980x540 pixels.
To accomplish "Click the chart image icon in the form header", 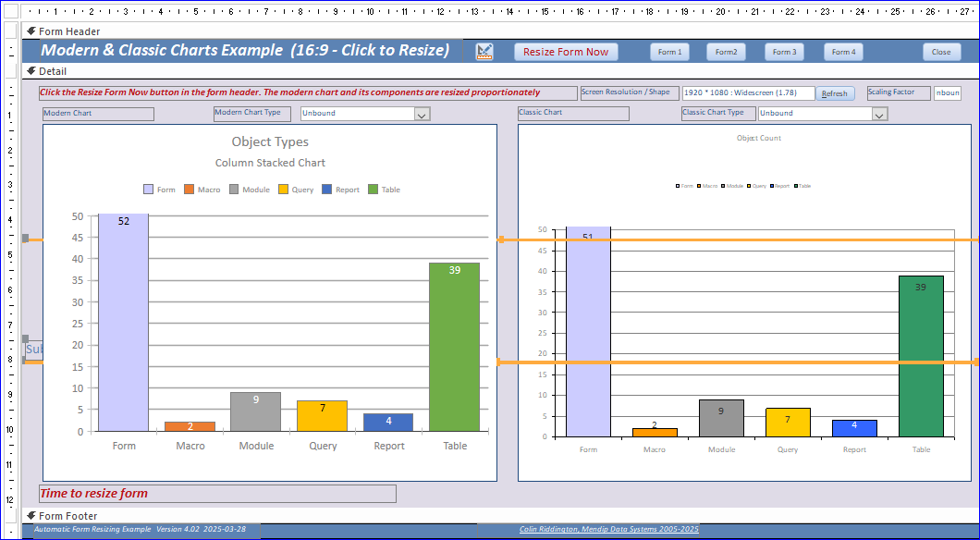I will [x=484, y=52].
